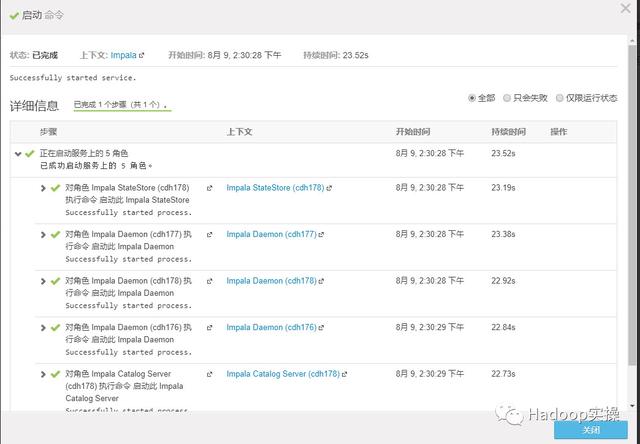Viewport: 640px width, 444px height.
Task: Click green check beside 启动 命令 title
Action: pyautogui.click(x=14, y=16)
